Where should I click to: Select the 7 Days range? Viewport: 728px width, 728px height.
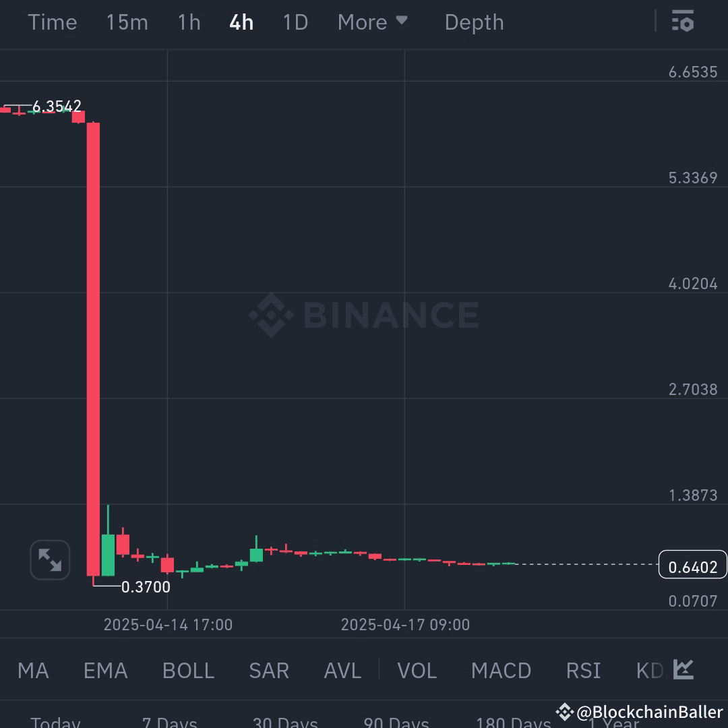click(169, 721)
